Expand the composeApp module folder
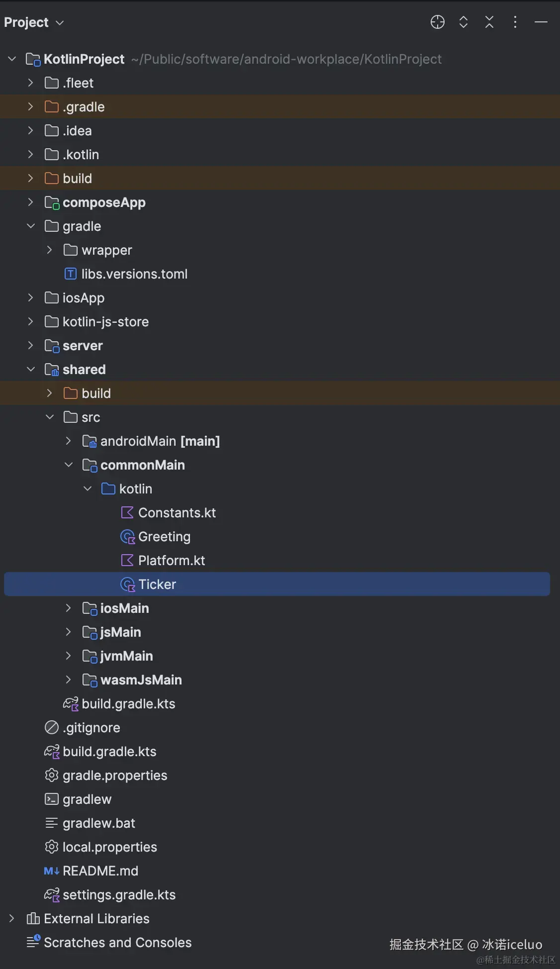560x969 pixels. pos(31,202)
